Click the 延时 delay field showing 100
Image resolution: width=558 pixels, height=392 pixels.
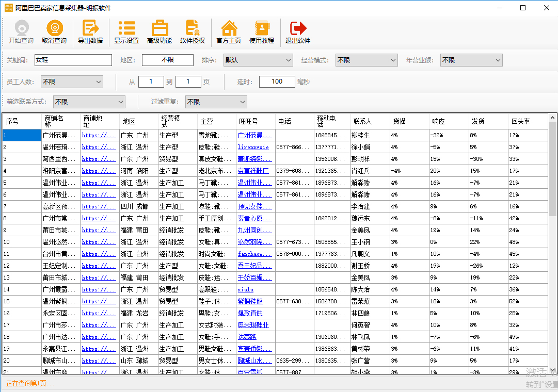[277, 81]
